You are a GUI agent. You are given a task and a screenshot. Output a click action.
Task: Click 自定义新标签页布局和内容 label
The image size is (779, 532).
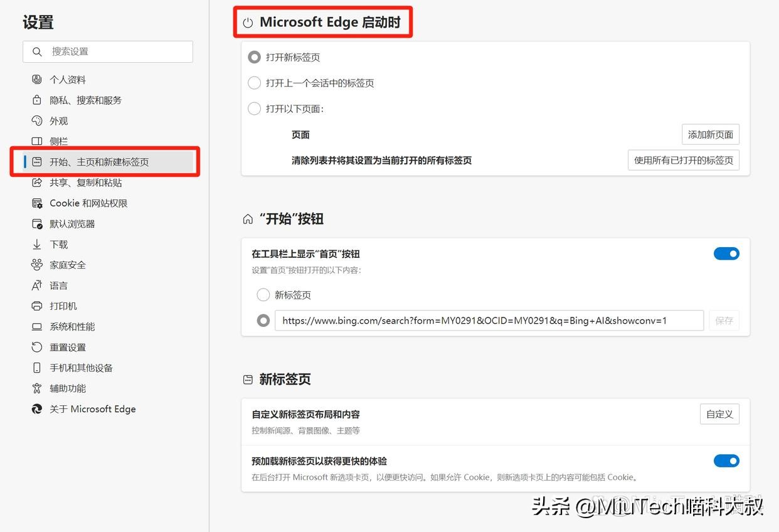[305, 415]
